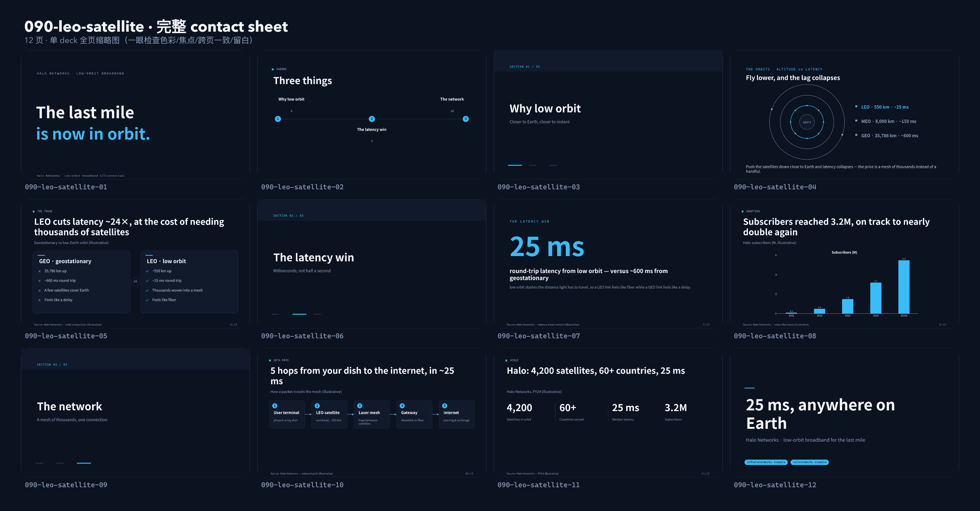Click the X mark beside 'A few satellites cover Earth'

pyautogui.click(x=40, y=290)
